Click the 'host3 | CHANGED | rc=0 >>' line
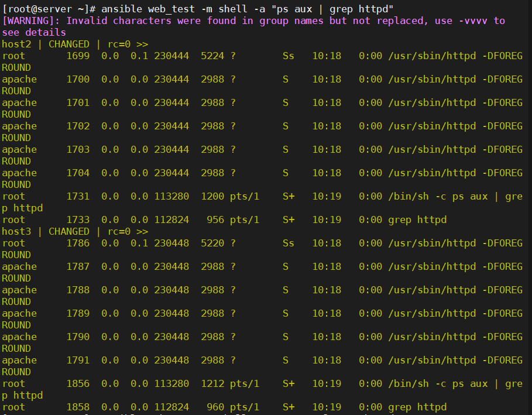532x415 pixels. pyautogui.click(x=75, y=232)
